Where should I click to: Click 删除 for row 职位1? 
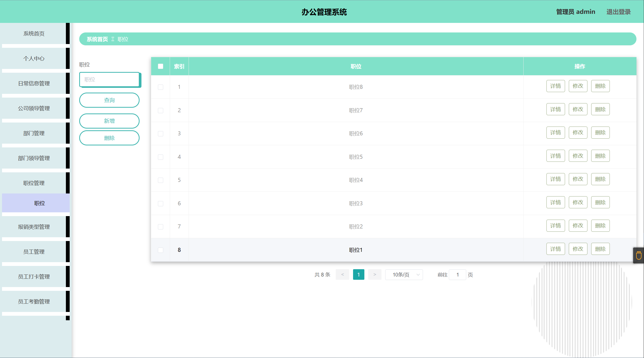600,249
